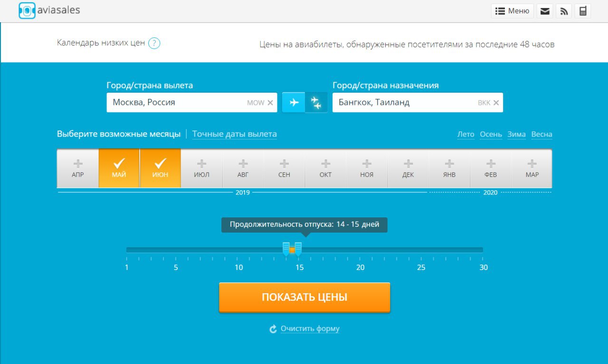608x364 pixels.
Task: Add the ОКТ month
Action: click(326, 168)
